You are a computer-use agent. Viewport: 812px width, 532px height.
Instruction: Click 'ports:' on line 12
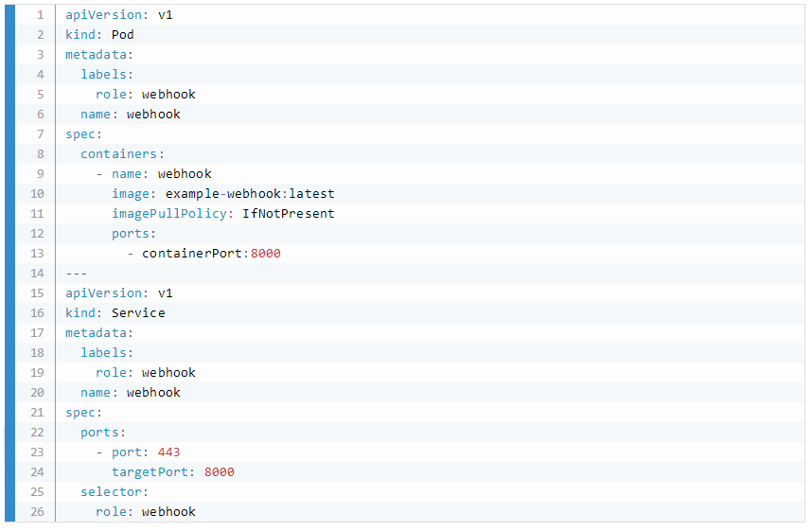point(133,234)
